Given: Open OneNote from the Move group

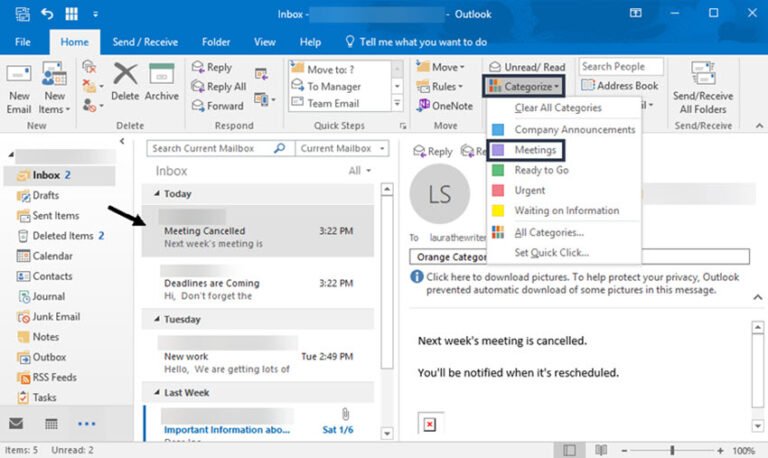Looking at the screenshot, I should (445, 106).
